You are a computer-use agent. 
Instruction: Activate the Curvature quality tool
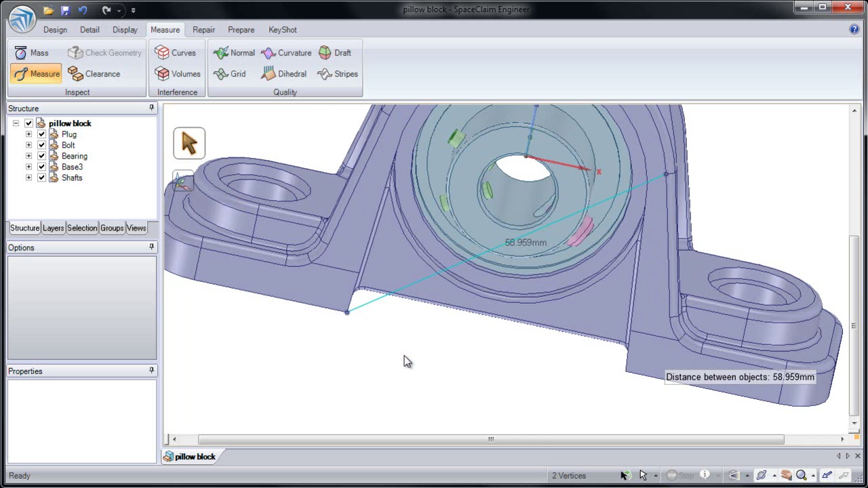[286, 53]
